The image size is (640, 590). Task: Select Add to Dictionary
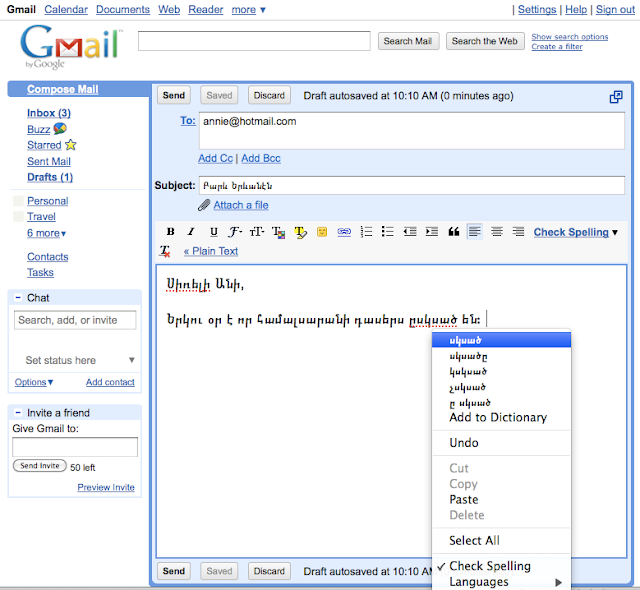click(501, 417)
